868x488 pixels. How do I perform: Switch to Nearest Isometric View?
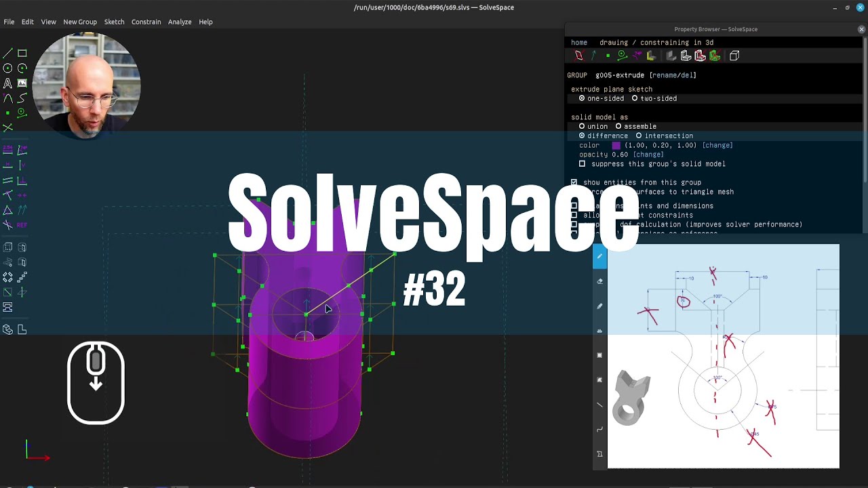click(7, 329)
